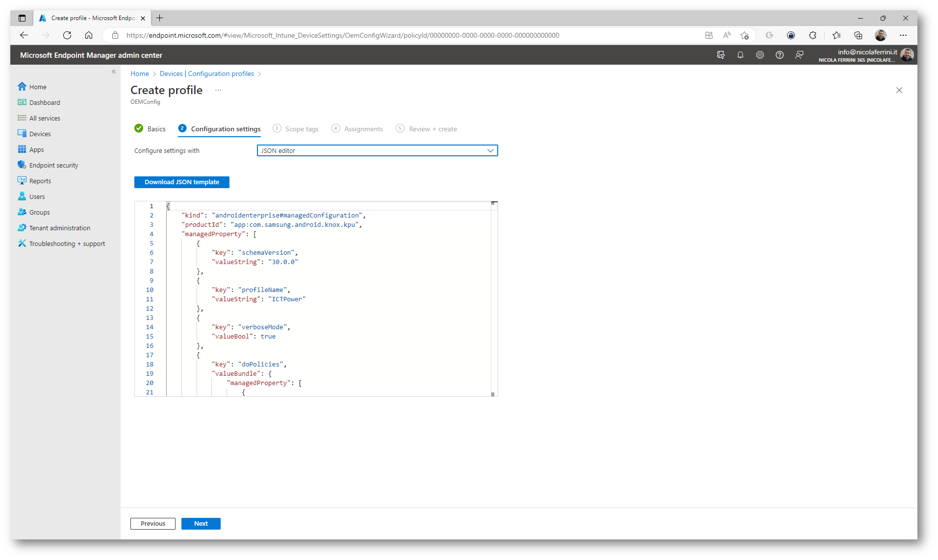Open the browser home page
The image size is (938, 560).
[x=89, y=35]
